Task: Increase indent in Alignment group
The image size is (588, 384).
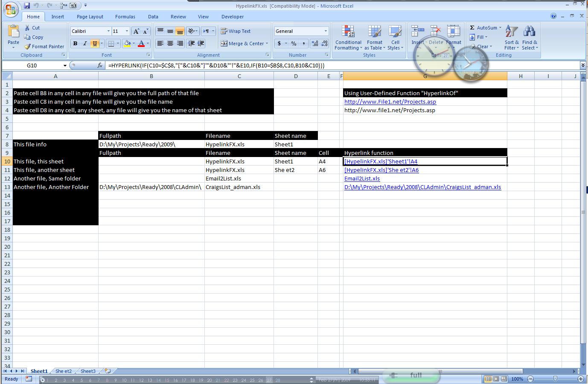Action: [201, 44]
